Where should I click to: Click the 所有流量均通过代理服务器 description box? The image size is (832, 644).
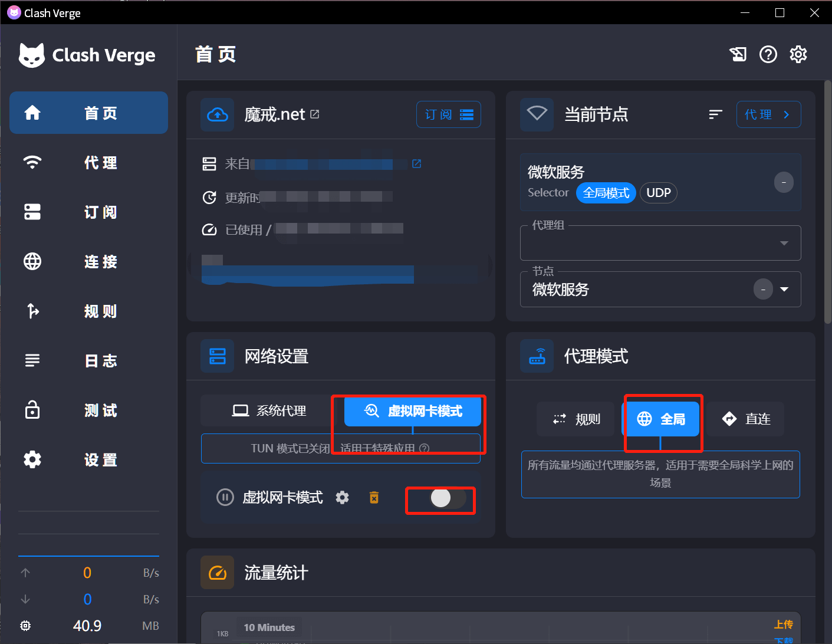[x=660, y=474]
